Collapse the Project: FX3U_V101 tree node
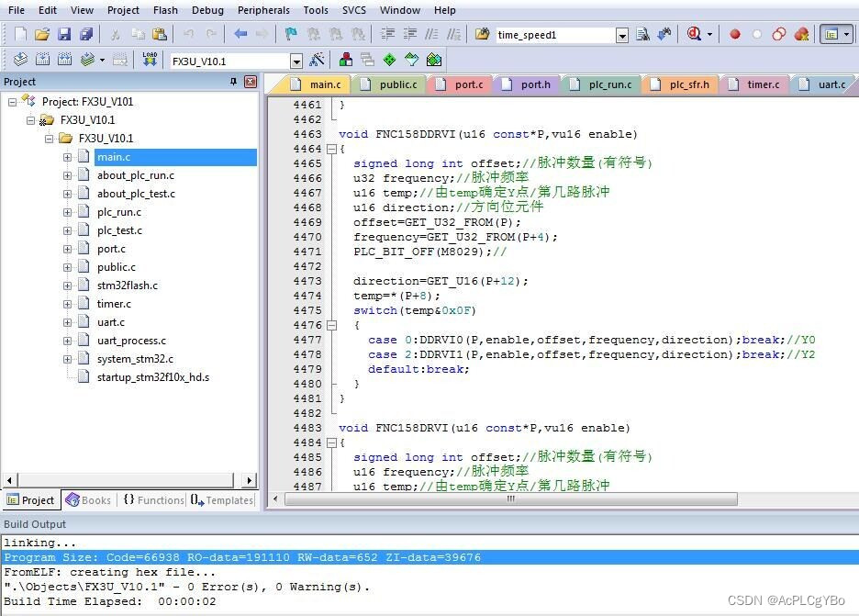The height and width of the screenshot is (616, 859). (12, 102)
